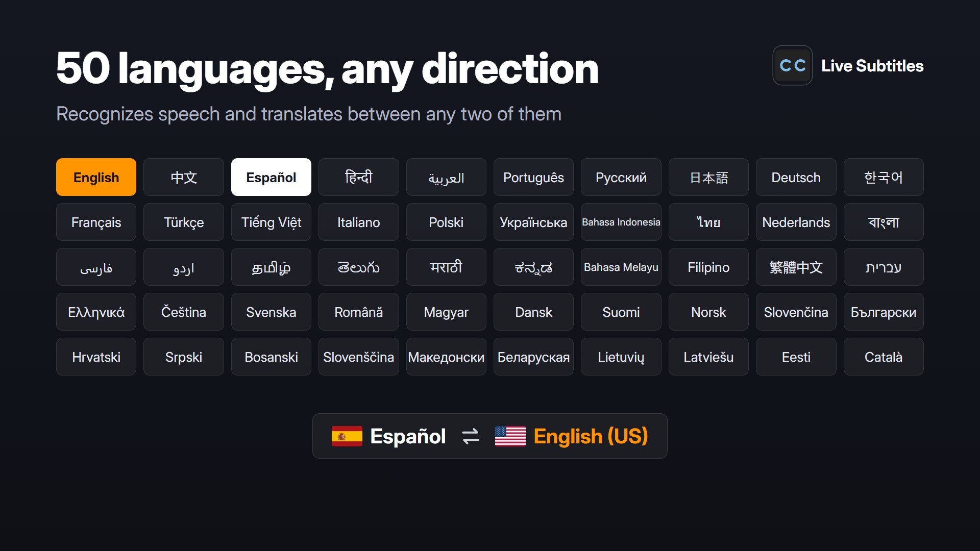Screen dimensions: 980x551
Task: Pick the Português language chip
Action: [533, 177]
